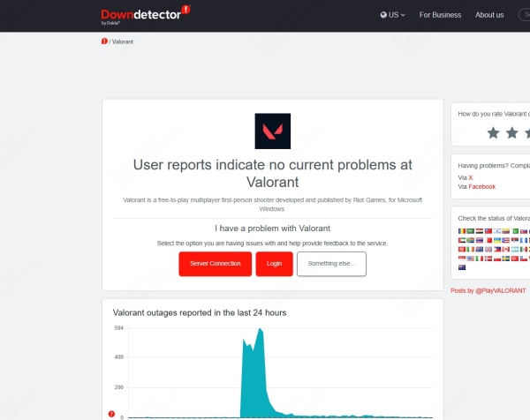This screenshot has height=420, width=530.
Task: Click 'Valorant outages reported in the last 24 hours'
Action: pyautogui.click(x=200, y=312)
